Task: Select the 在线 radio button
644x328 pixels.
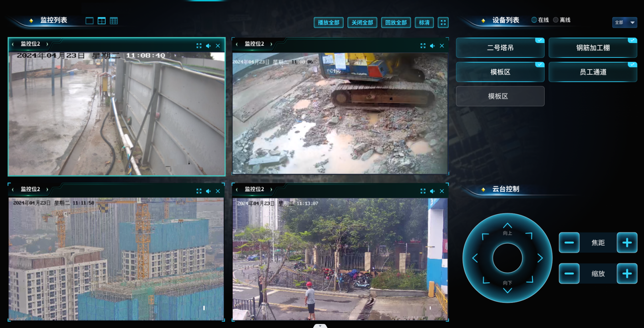Action: click(534, 20)
